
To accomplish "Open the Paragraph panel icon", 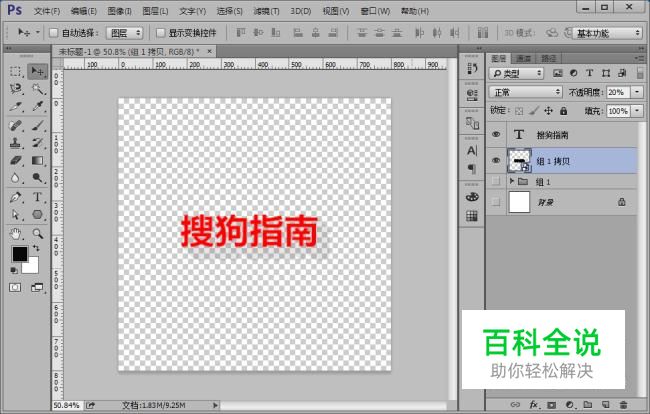I will click(x=472, y=168).
